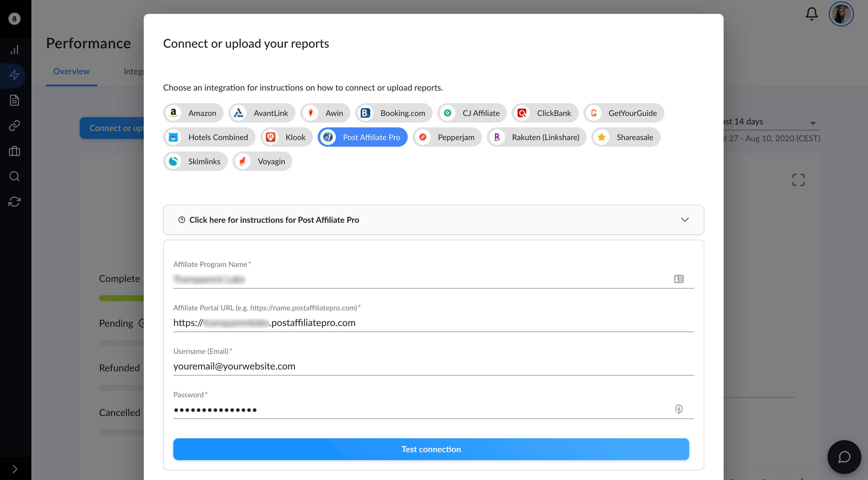Choose the AvantLink integration

tap(262, 113)
